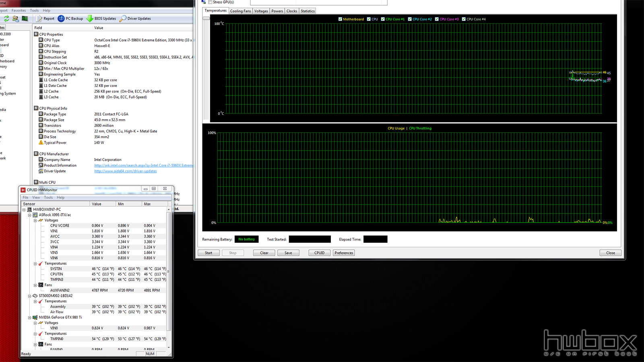Click the fan icon above AUXFANIN2 row

click(x=41, y=285)
